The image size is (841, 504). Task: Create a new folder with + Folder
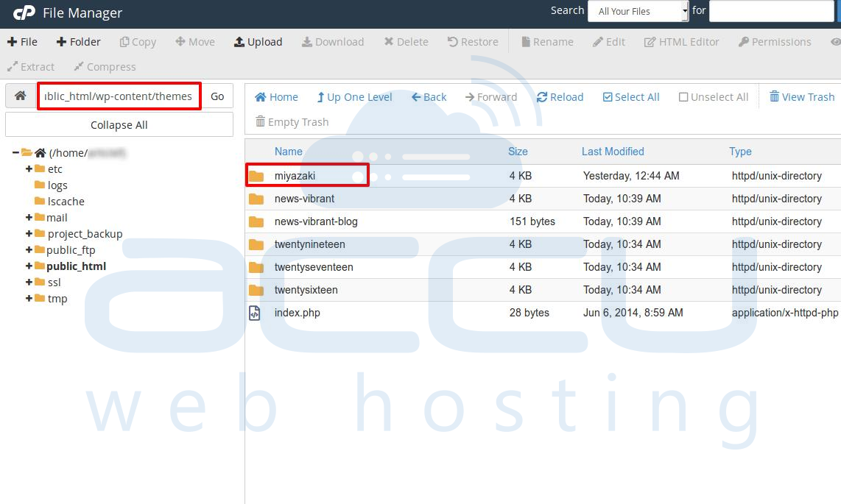click(x=78, y=42)
